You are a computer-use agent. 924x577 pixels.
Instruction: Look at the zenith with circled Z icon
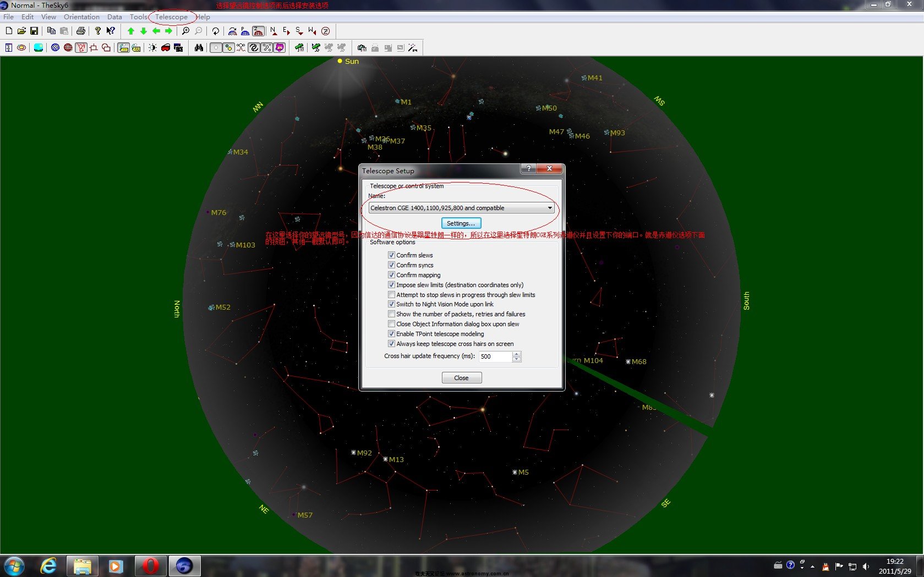(325, 31)
